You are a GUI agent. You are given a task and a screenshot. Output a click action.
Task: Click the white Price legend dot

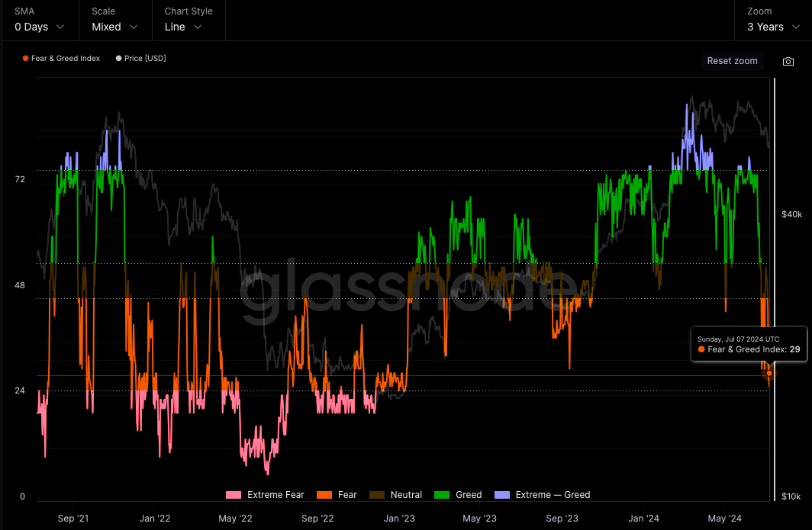coord(118,59)
